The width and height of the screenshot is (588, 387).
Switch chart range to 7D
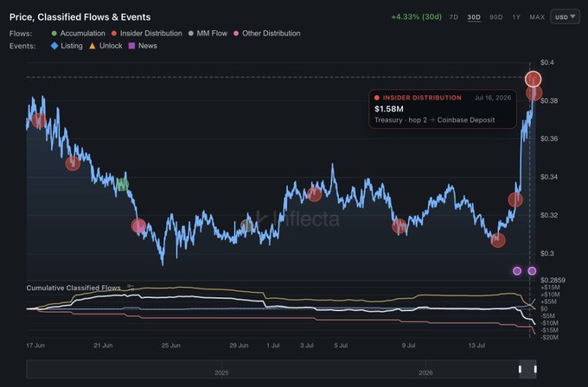point(453,17)
